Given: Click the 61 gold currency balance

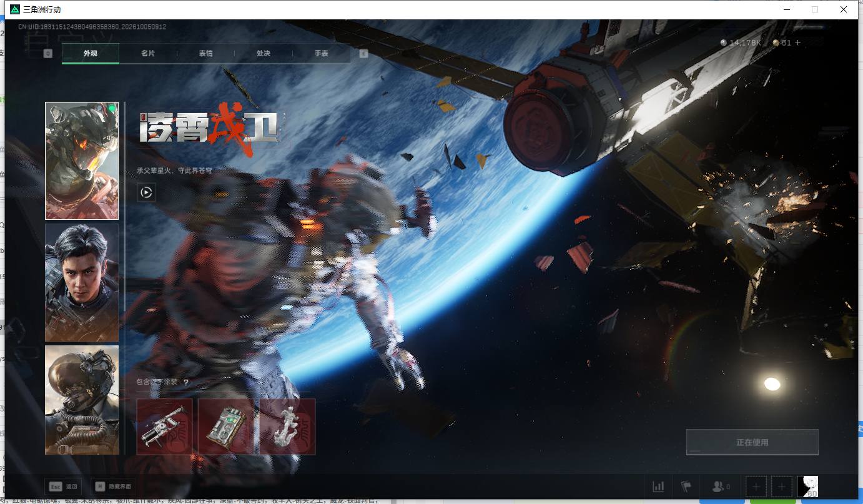Looking at the screenshot, I should [x=782, y=43].
